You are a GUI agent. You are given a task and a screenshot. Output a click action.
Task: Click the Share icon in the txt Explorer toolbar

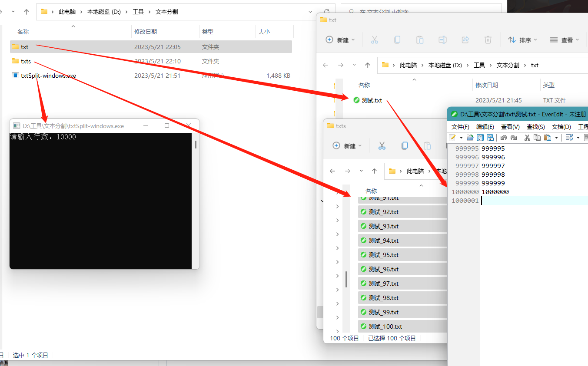465,40
